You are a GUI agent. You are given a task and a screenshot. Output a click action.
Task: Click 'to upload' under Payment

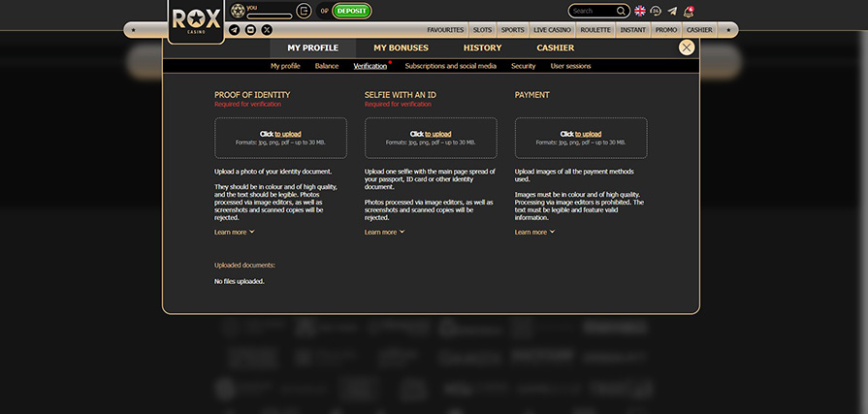tap(588, 134)
